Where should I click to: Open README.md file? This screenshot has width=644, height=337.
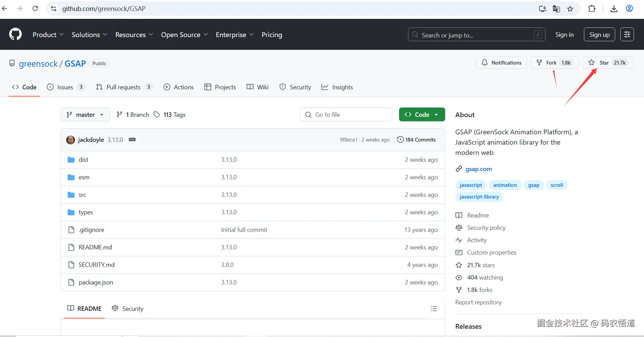pyautogui.click(x=95, y=247)
